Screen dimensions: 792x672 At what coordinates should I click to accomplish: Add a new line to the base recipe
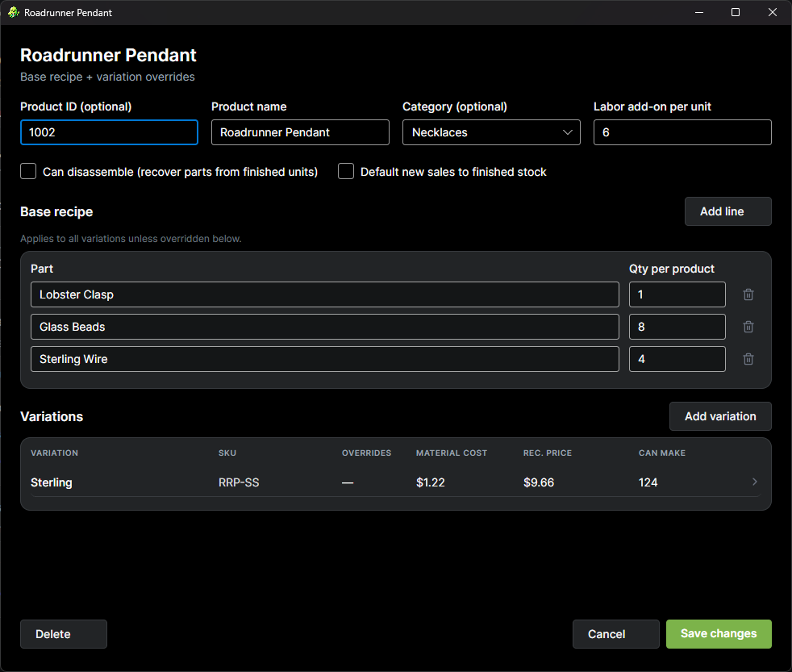[x=727, y=211]
